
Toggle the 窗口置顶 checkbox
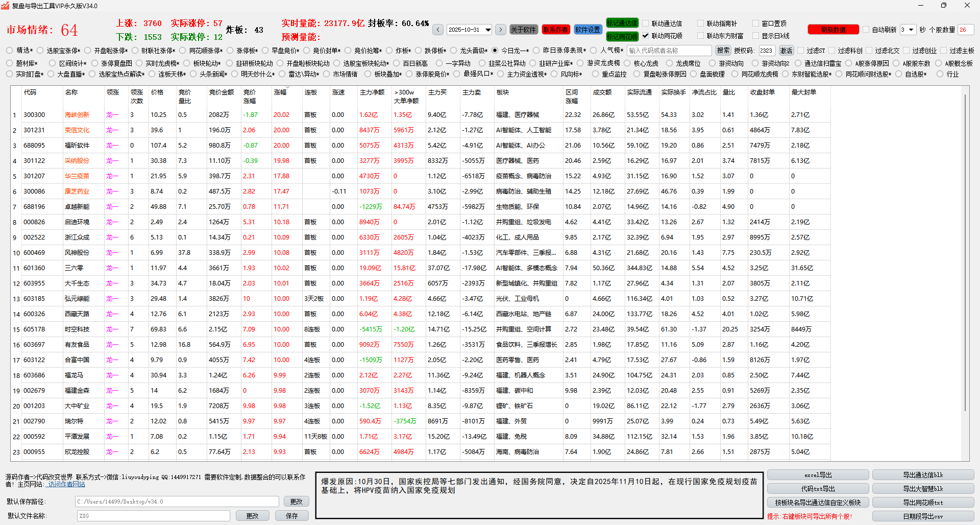[x=756, y=23]
